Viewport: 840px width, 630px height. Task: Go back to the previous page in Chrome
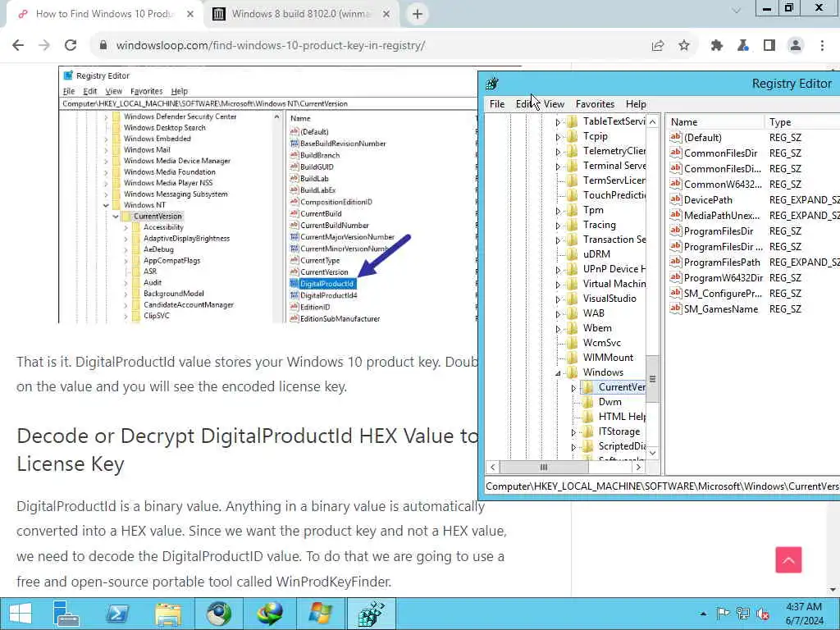click(18, 46)
